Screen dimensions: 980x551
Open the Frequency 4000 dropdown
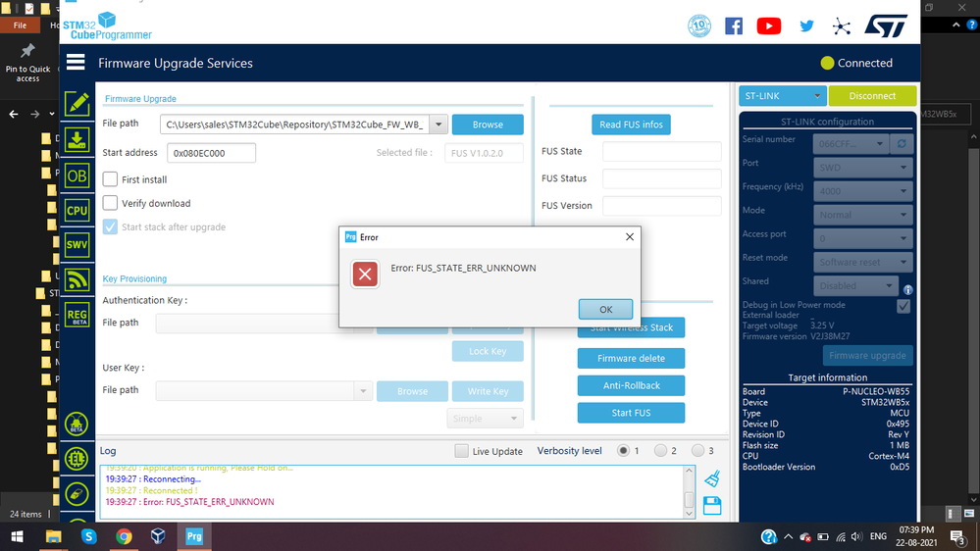click(862, 191)
